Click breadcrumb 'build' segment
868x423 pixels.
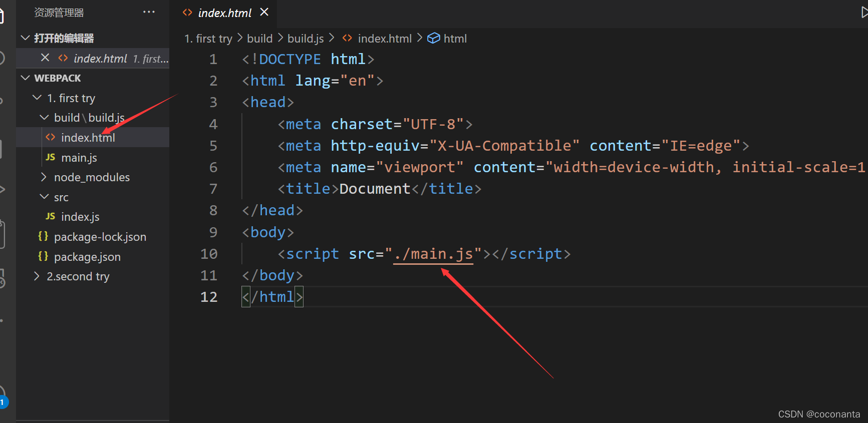[259, 39]
